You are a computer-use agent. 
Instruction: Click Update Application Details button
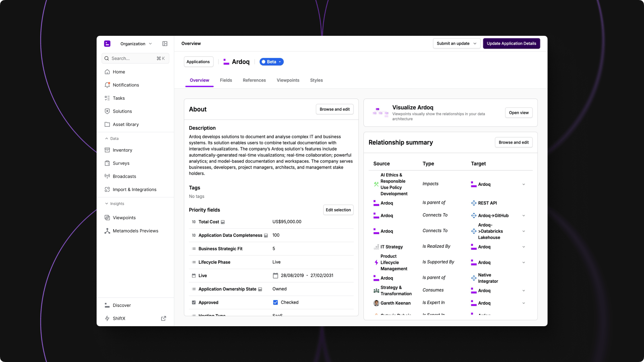click(511, 43)
